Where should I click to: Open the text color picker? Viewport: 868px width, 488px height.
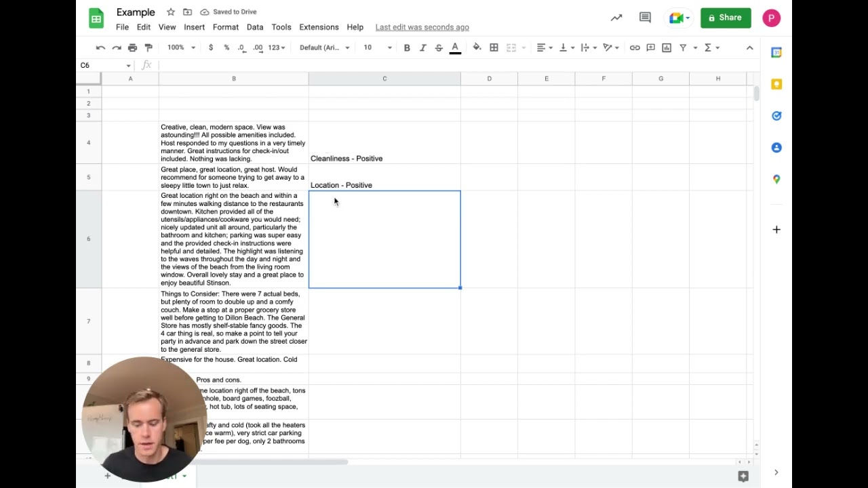[455, 47]
